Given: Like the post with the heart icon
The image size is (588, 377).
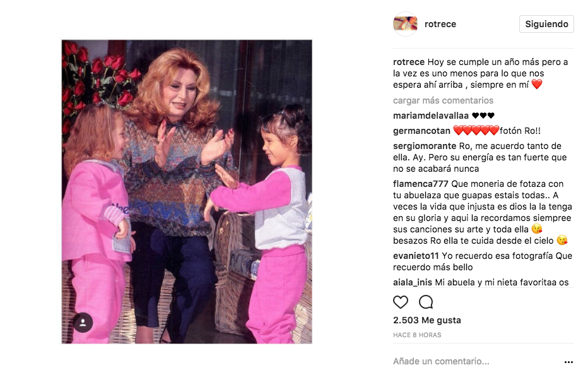Looking at the screenshot, I should pos(400,302).
